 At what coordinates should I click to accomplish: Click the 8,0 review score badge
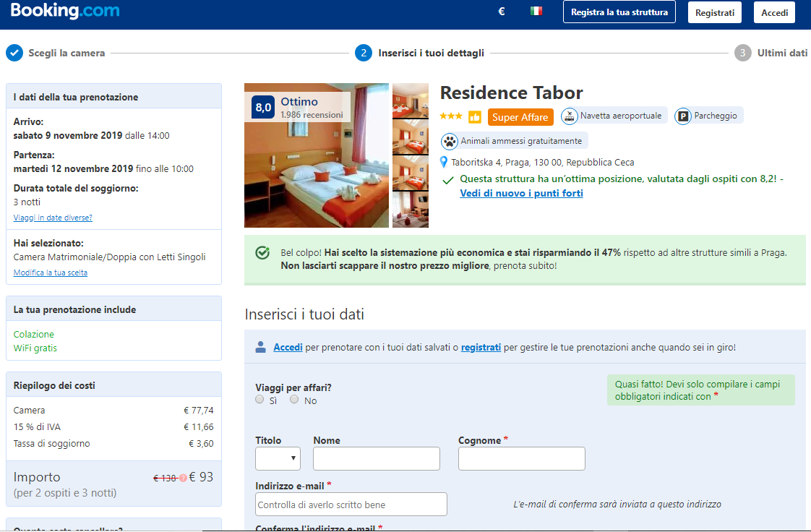point(263,107)
